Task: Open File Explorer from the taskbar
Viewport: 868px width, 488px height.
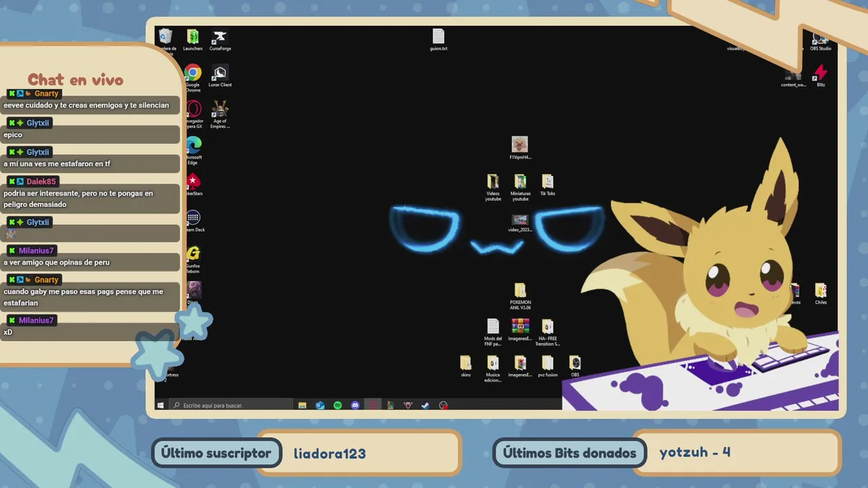Action: pos(302,405)
